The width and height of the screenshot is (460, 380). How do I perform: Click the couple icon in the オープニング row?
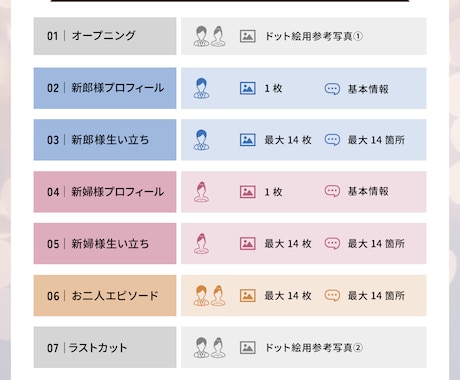click(210, 36)
